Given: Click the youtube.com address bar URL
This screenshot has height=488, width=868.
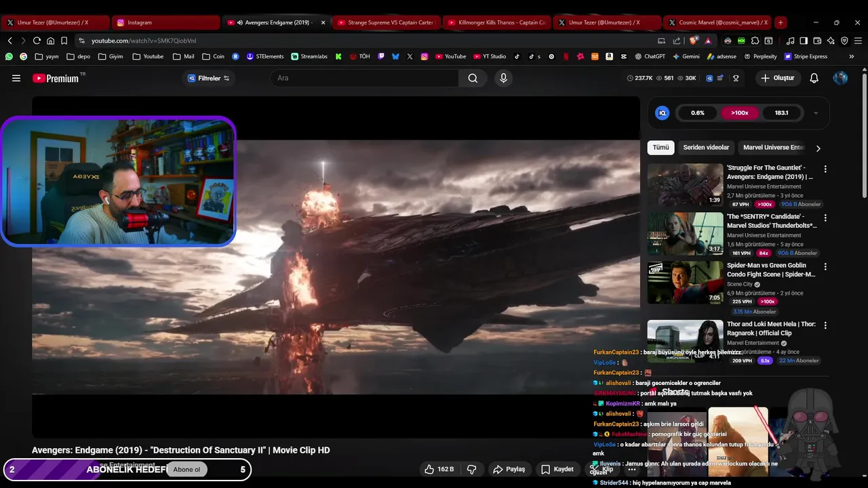Looking at the screenshot, I should 144,41.
